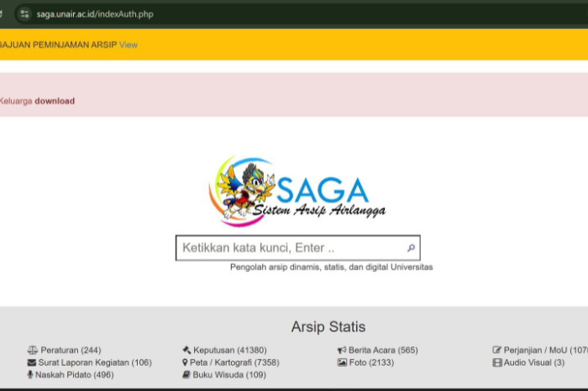The image size is (588, 391).
Task: Open Naskah Pidato (496) category
Action: [75, 375]
